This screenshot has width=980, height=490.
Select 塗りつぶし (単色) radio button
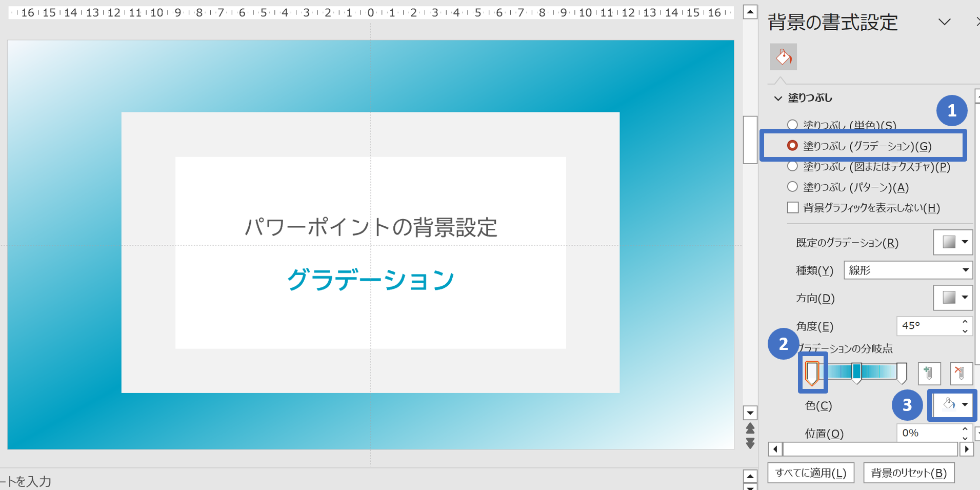792,125
